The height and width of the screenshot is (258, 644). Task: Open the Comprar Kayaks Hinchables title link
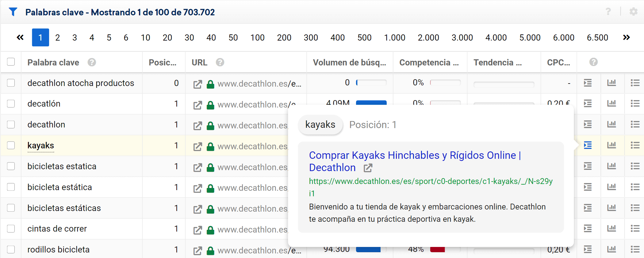click(x=415, y=155)
